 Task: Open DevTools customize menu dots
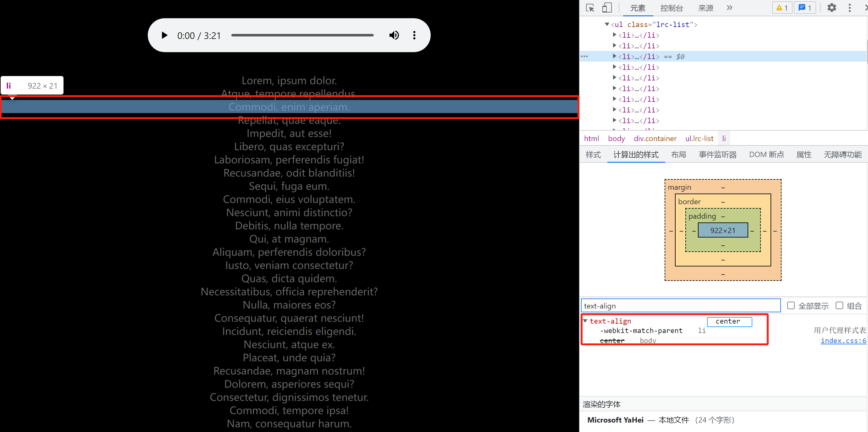(849, 8)
